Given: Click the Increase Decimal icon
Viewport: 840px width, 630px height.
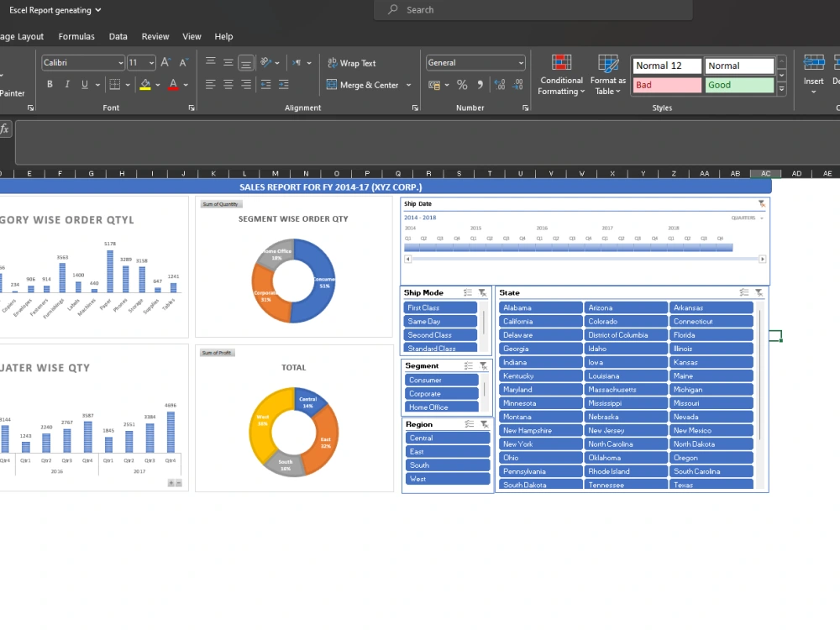Looking at the screenshot, I should [x=497, y=84].
